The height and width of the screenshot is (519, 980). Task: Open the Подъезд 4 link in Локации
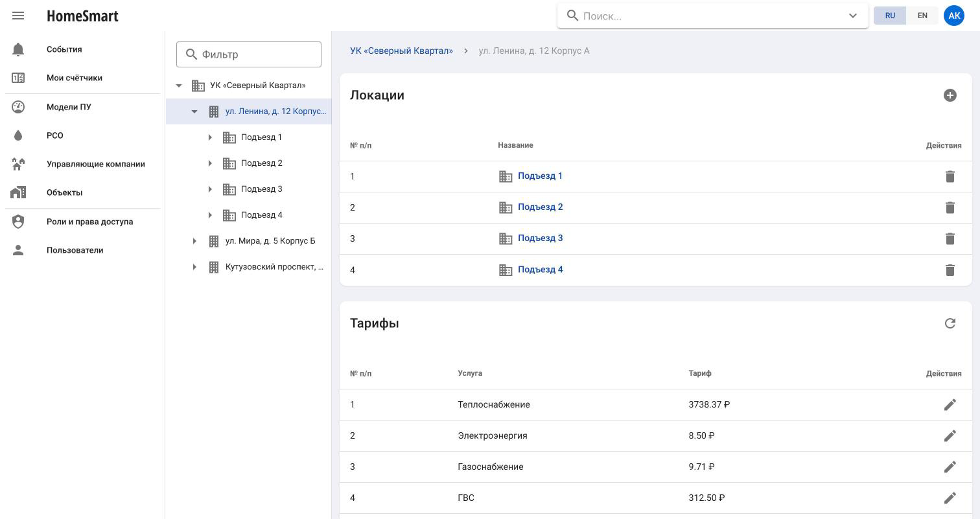(540, 270)
